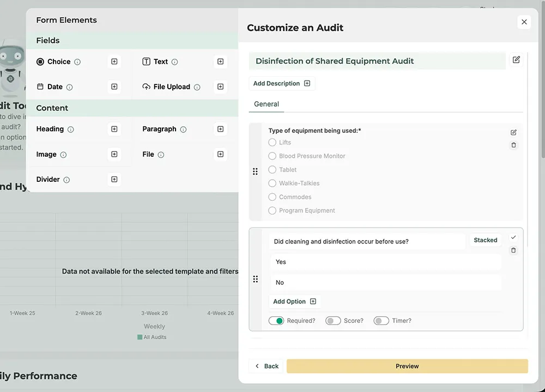The height and width of the screenshot is (392, 545).
Task: Grab drag handle of disinfection question
Action: (x=256, y=279)
